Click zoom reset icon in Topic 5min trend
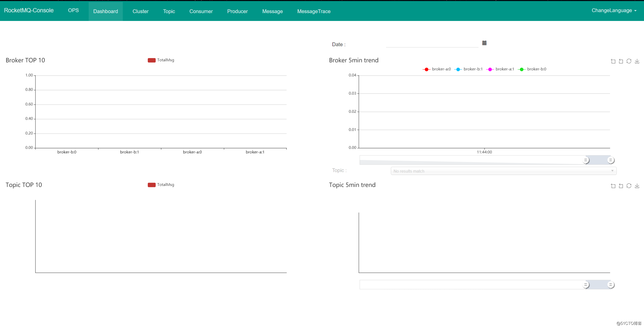644x328 pixels. 621,186
